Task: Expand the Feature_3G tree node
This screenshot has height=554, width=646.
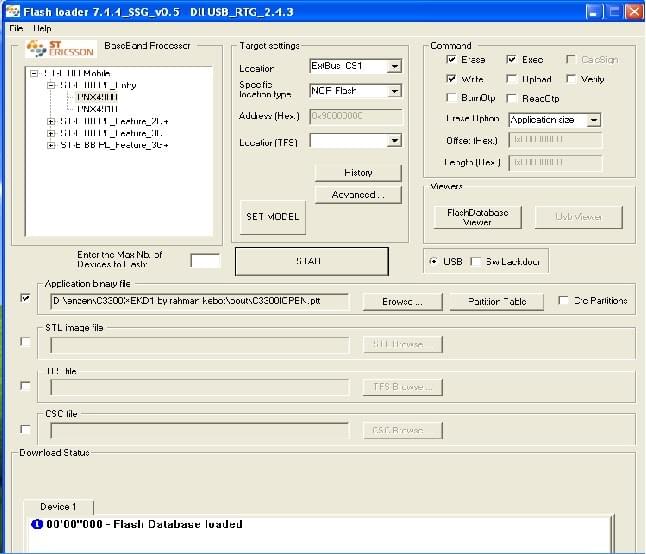Action: click(x=51, y=133)
